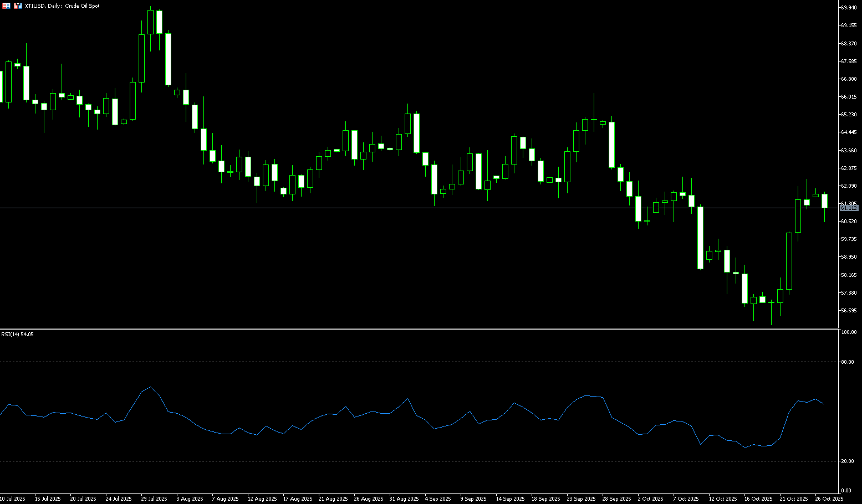Select the RSI(14) 54.05 indicator label

click(17, 335)
